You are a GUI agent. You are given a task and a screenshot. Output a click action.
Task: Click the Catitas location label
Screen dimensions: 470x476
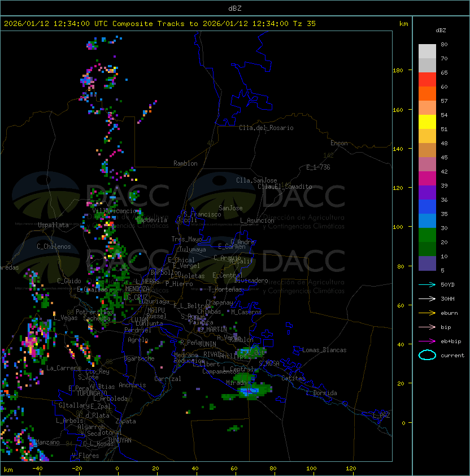point(293,378)
